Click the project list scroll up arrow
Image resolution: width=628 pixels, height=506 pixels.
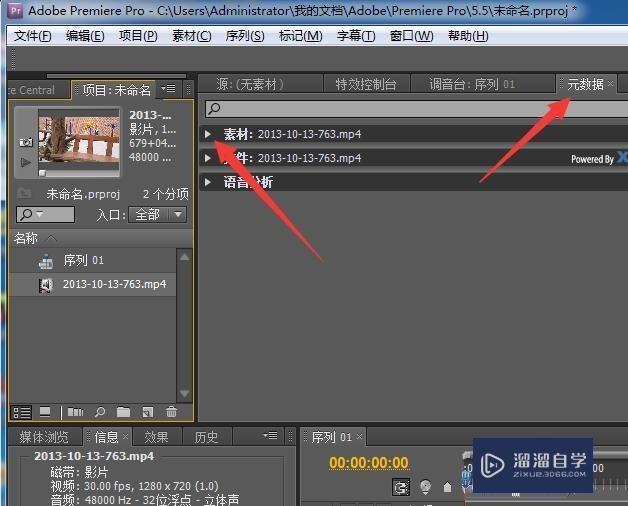point(184,257)
